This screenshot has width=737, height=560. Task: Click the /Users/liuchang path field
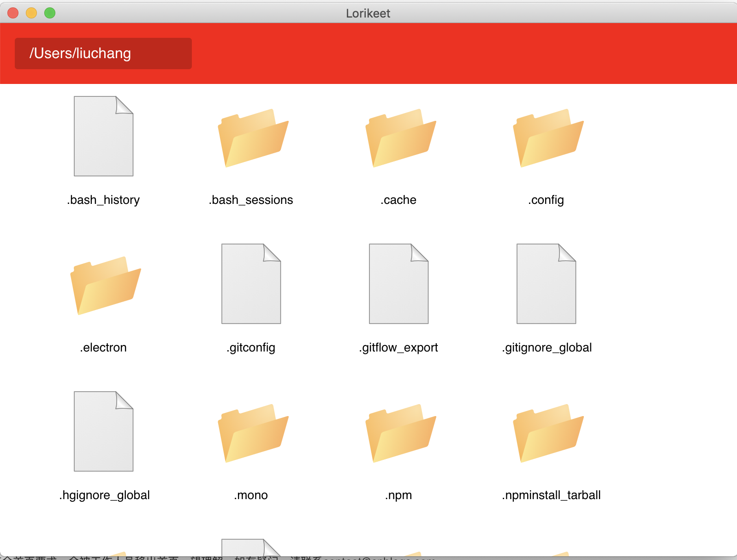(103, 54)
